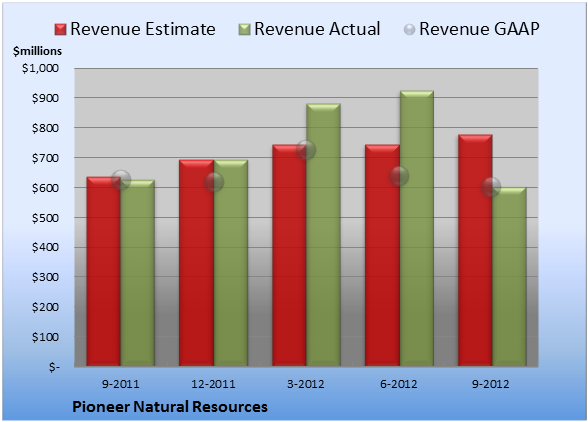Click the '$800' y-axis value
Image resolution: width=588 pixels, height=422 pixels.
point(45,128)
